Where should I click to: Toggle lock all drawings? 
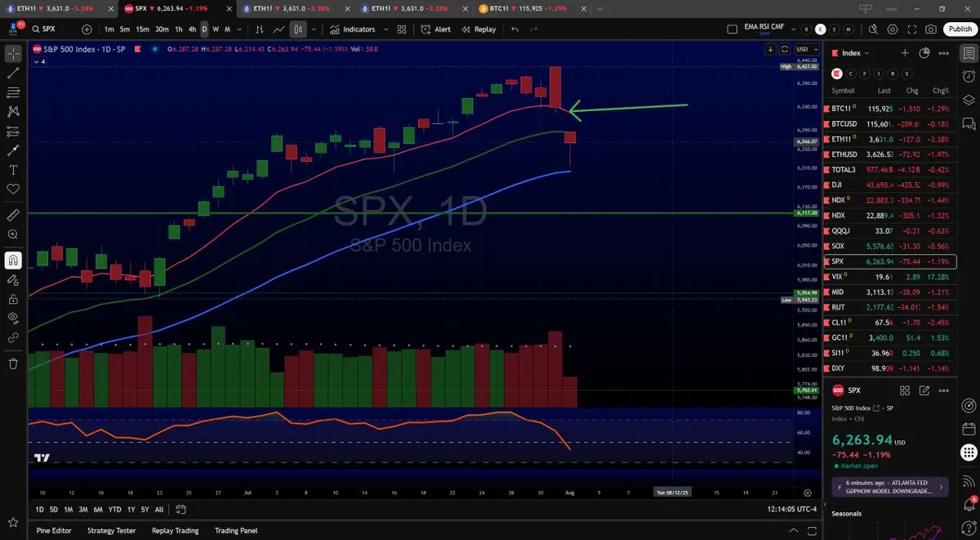[x=13, y=299]
